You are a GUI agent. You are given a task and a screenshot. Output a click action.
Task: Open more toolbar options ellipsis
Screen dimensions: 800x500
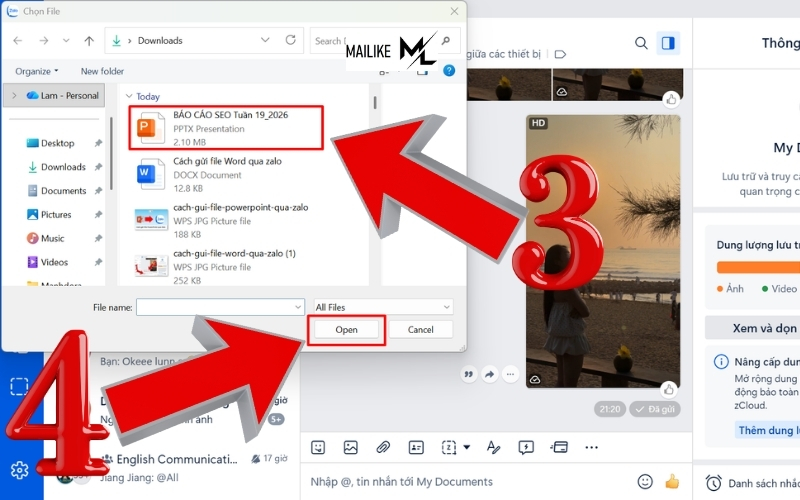tap(591, 447)
